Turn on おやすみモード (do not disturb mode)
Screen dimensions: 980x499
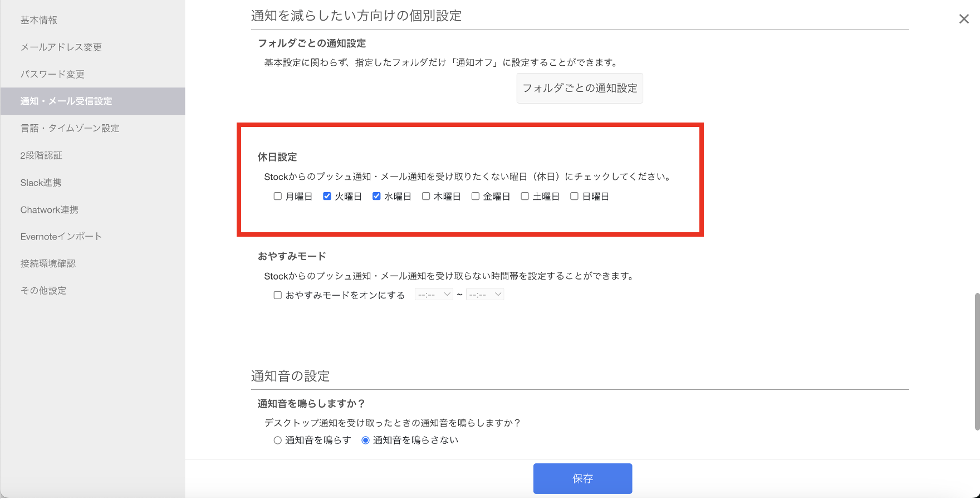pos(277,295)
